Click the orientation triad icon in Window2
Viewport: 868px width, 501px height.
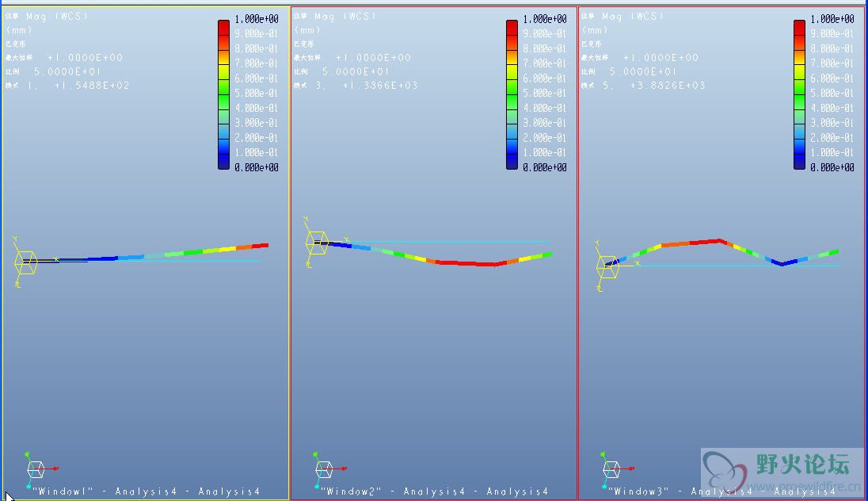[329, 469]
